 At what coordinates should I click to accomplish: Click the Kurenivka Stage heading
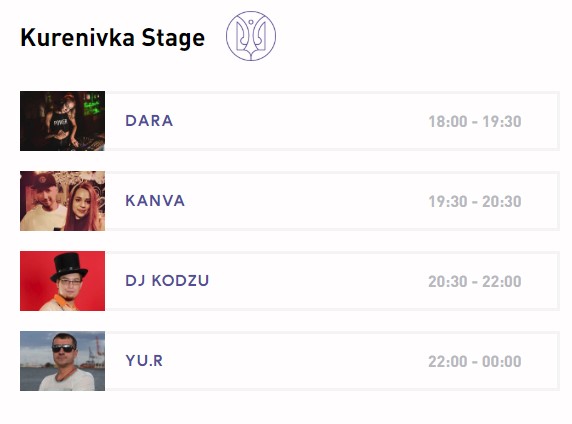point(113,38)
